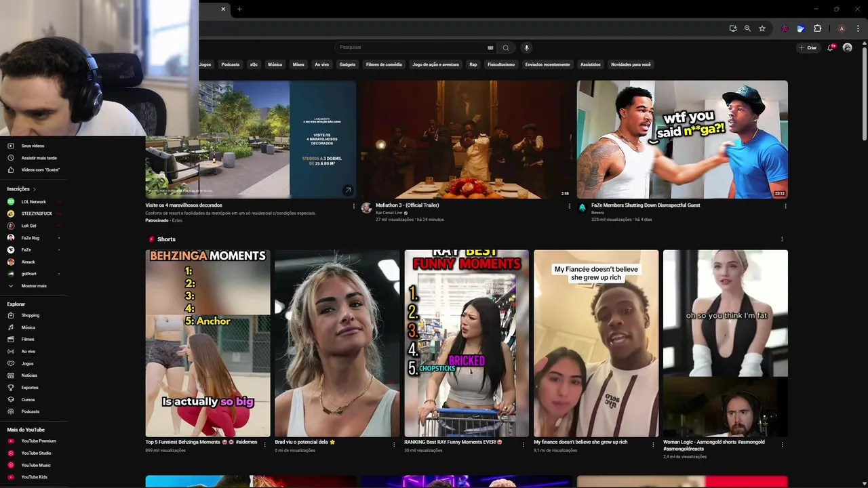Image resolution: width=868 pixels, height=488 pixels.
Task: Open Shorts shelf options menu
Action: tap(782, 239)
